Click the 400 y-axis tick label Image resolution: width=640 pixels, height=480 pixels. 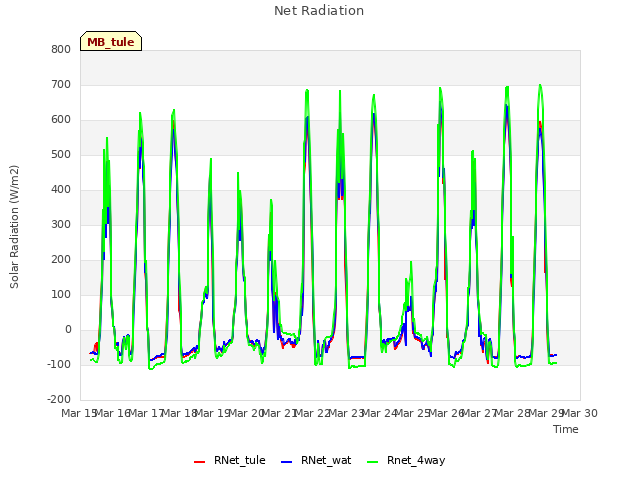click(61, 189)
